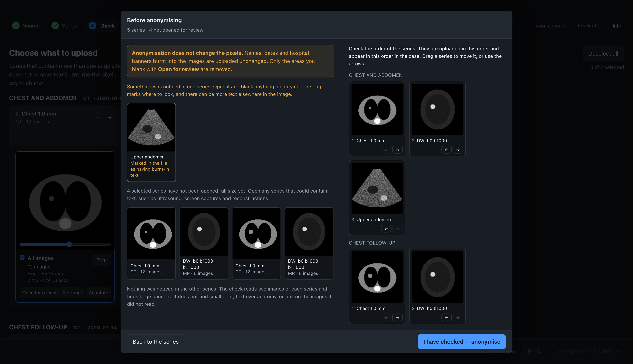Move Chest 1.0 mm right in Chest Follow-up
633x364 pixels.
tap(397, 317)
